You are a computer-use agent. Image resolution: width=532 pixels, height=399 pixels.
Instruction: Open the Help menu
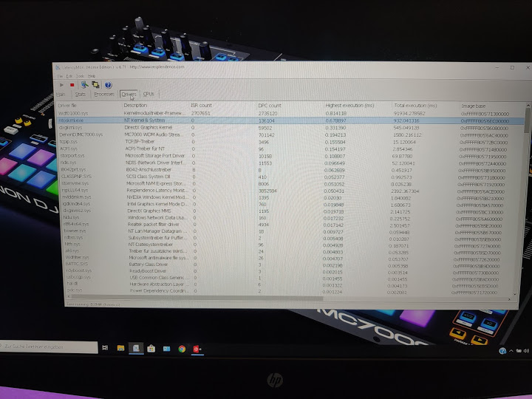92,76
